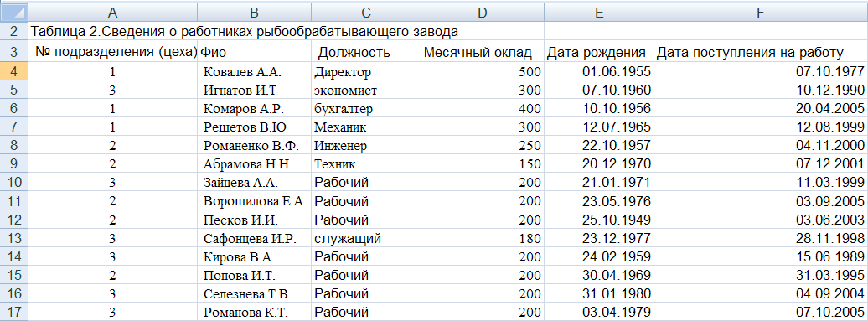Viewport: 868px width, 321px height.
Task: Select cell 'Решетов В.Ю'
Action: point(254,127)
